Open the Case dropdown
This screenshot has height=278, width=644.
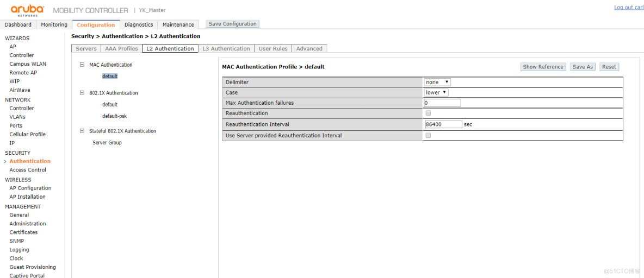pos(436,93)
